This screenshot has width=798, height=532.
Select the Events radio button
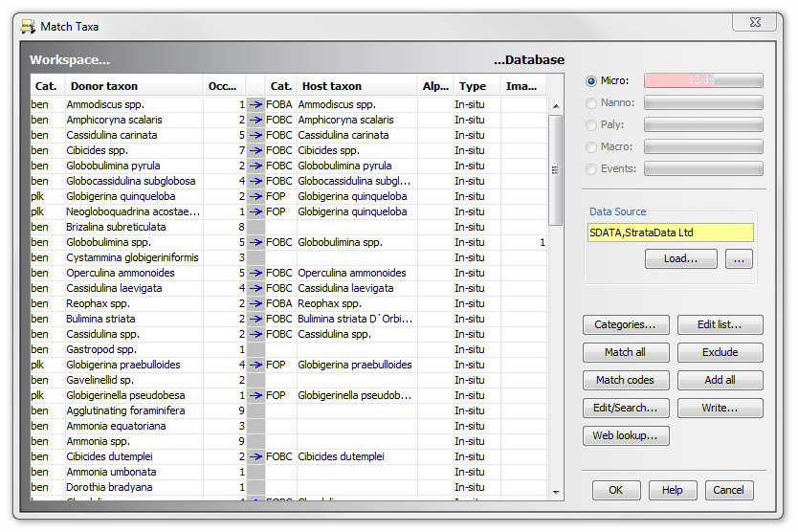tap(591, 168)
